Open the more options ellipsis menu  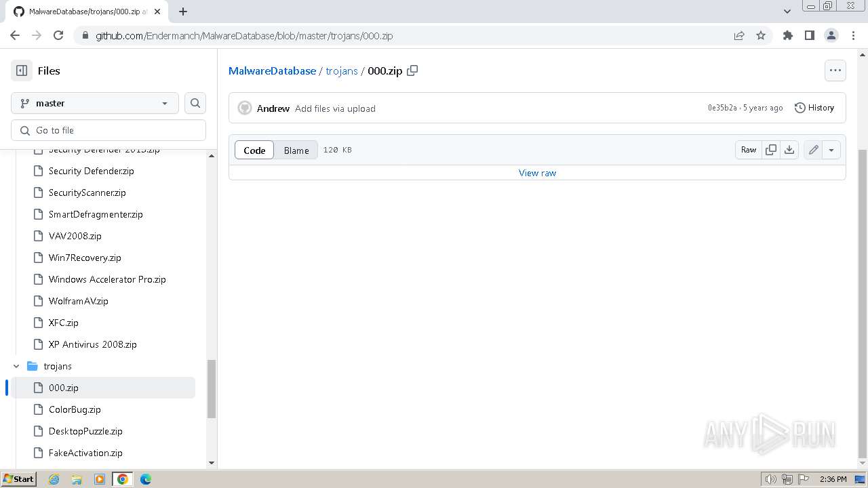pyautogui.click(x=835, y=70)
